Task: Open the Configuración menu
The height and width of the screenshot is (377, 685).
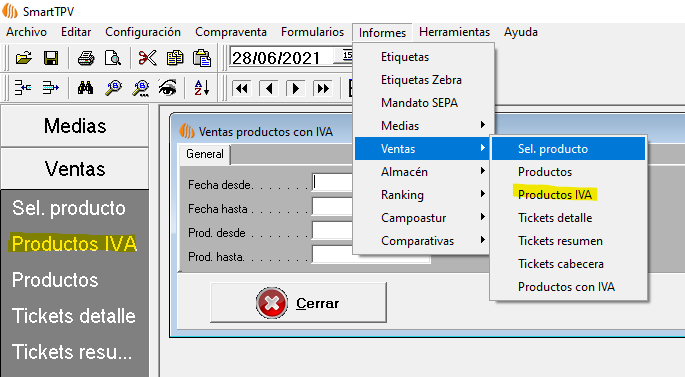Action: (x=143, y=32)
